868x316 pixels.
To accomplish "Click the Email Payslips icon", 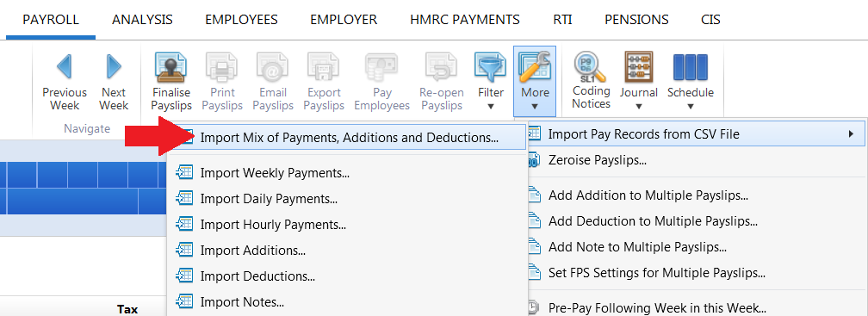I will pos(272,67).
